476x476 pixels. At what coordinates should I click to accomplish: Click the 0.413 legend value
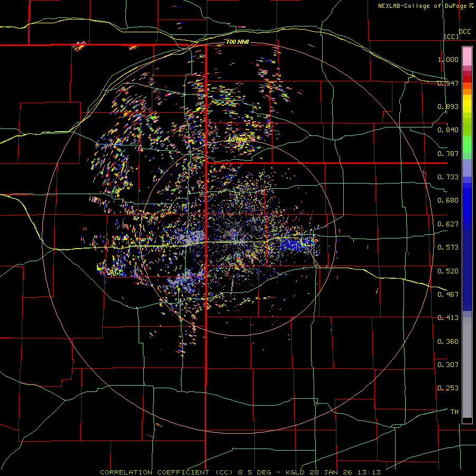coord(448,318)
